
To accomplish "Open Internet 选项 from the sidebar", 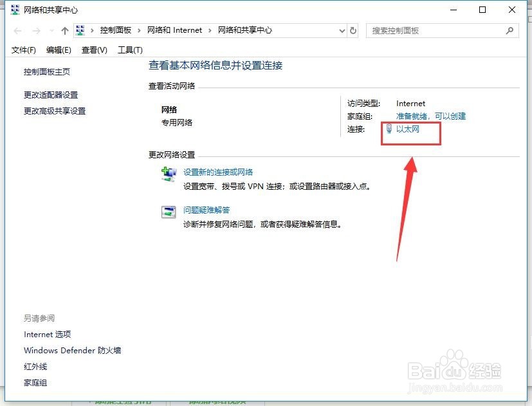I will click(x=47, y=334).
